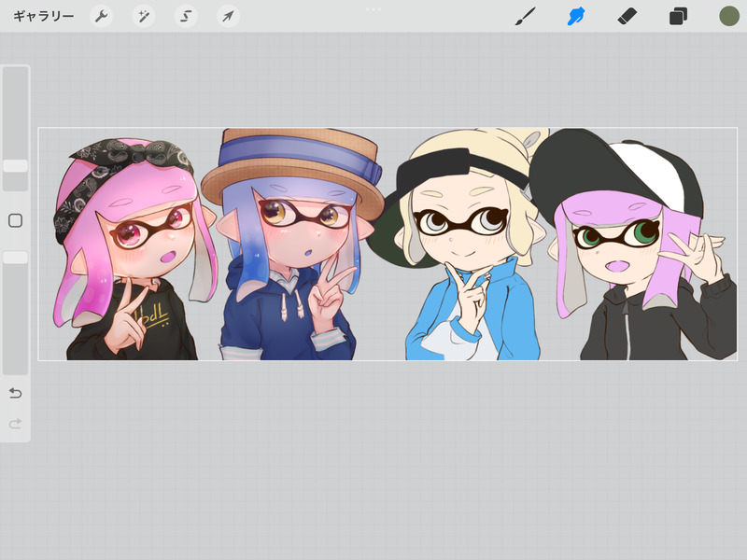Tap the three-dot multitasking handle at top
Viewport: 747px width, 560px height.
coord(373,9)
